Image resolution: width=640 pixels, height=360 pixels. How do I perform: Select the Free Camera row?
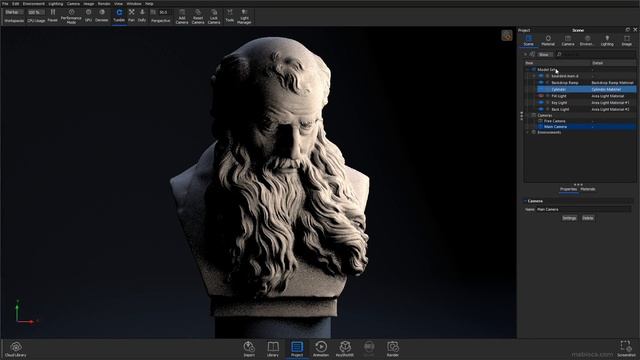(x=587, y=121)
